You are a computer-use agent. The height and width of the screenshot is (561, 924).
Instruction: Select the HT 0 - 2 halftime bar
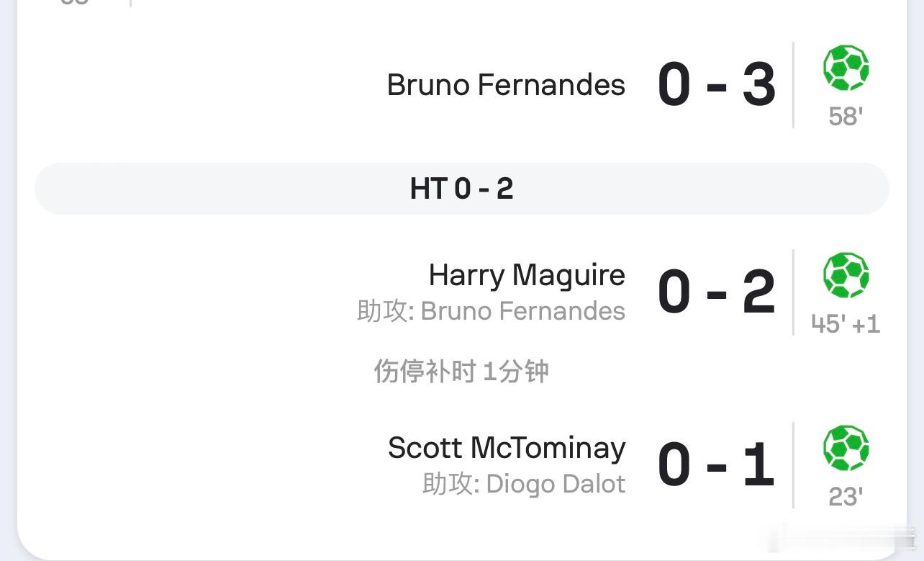[462, 189]
